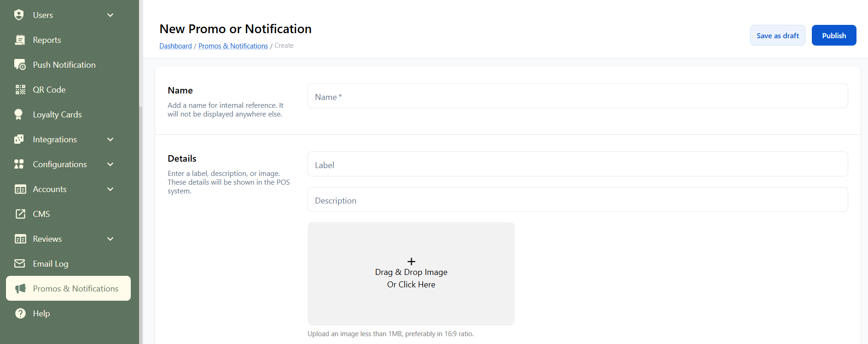Click the CMS external link icon
Screen dimensions: 868x344
[x=20, y=214]
